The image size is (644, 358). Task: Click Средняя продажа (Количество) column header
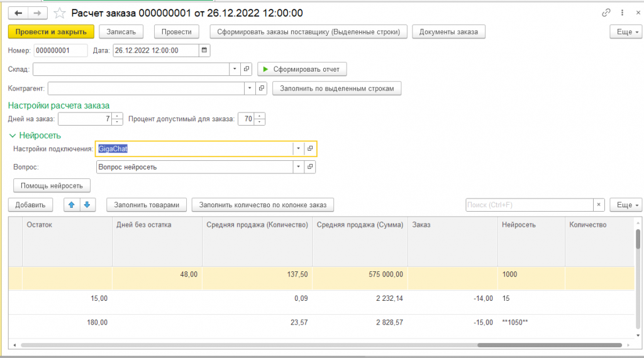click(257, 242)
